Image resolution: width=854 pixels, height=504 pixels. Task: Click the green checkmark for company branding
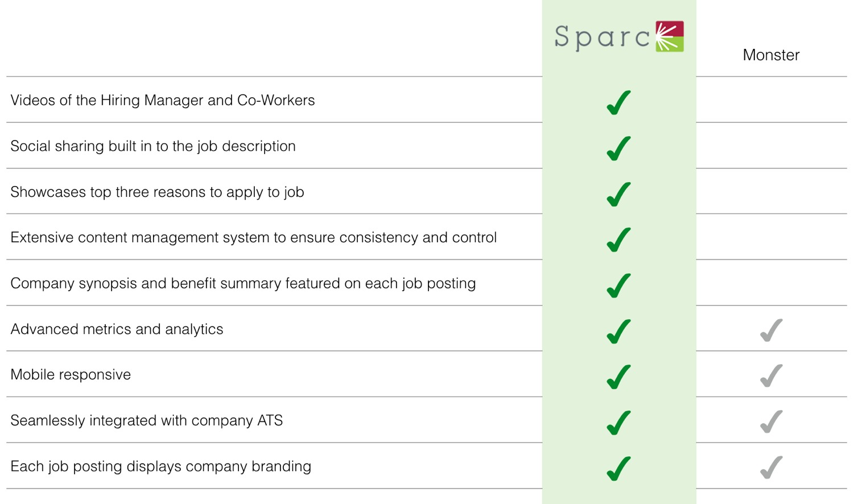pyautogui.click(x=618, y=469)
